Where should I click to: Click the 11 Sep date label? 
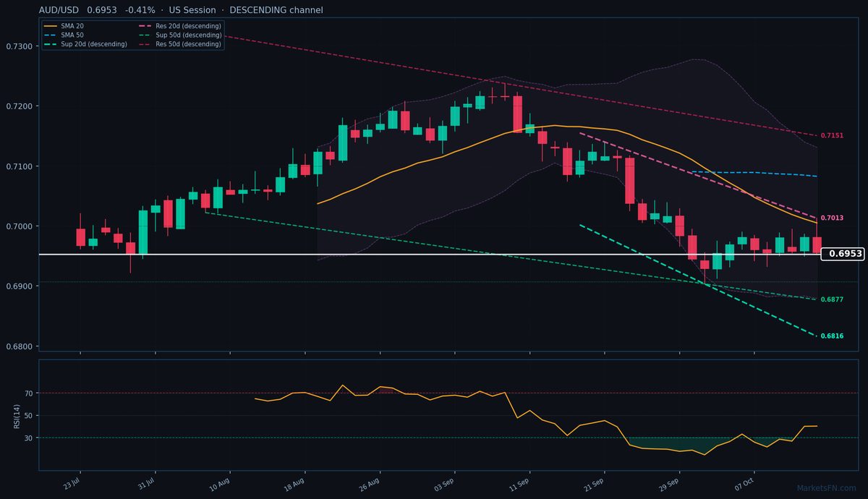(521, 484)
